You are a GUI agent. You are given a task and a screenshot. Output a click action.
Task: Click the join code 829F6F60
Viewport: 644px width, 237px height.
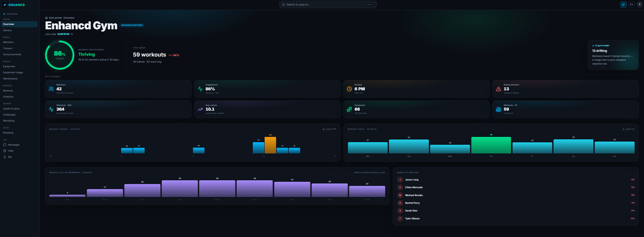point(64,34)
